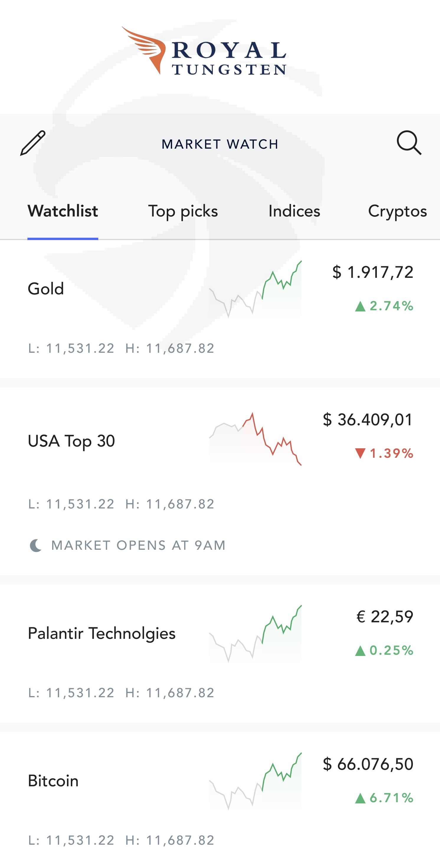
Task: Select Palantir Technolgies from the watchlist
Action: tap(102, 634)
